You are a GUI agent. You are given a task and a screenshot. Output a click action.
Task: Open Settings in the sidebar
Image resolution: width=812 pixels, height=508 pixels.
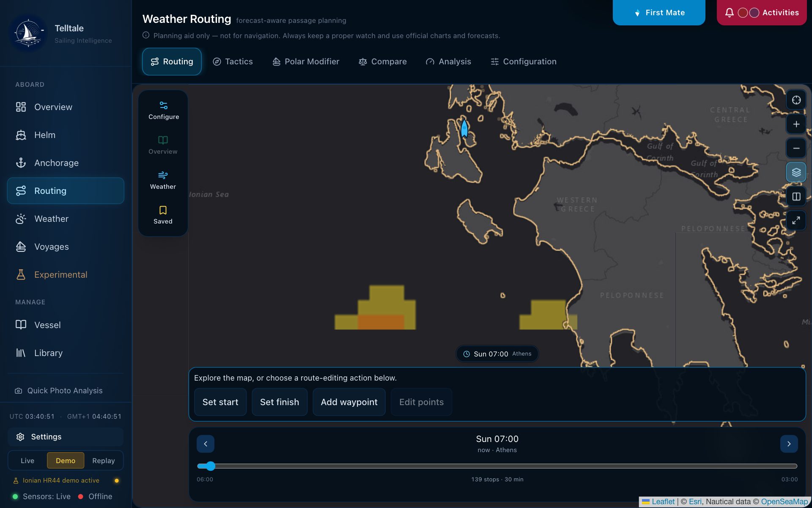tap(66, 437)
